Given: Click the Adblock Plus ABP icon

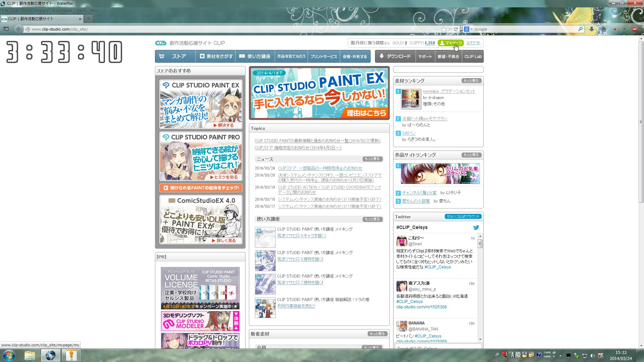Looking at the screenshot, I should (x=634, y=29).
